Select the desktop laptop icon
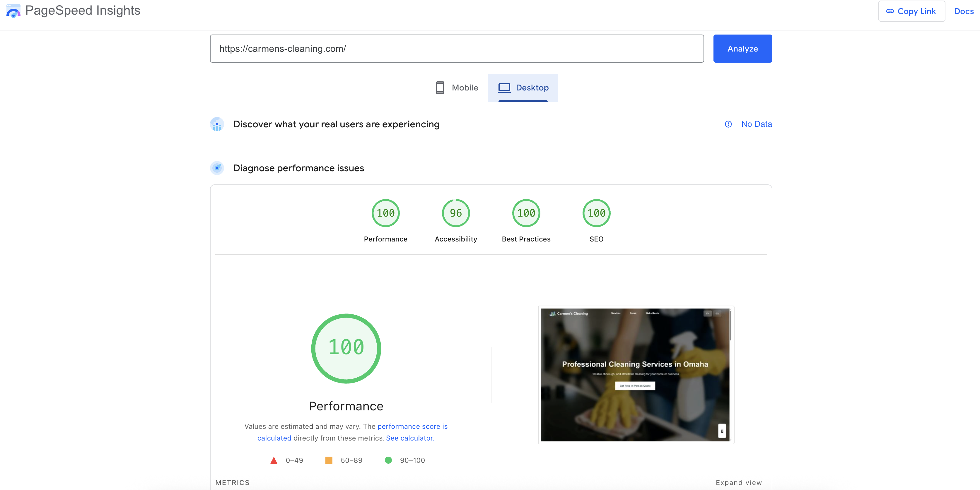The image size is (980, 490). (x=504, y=88)
